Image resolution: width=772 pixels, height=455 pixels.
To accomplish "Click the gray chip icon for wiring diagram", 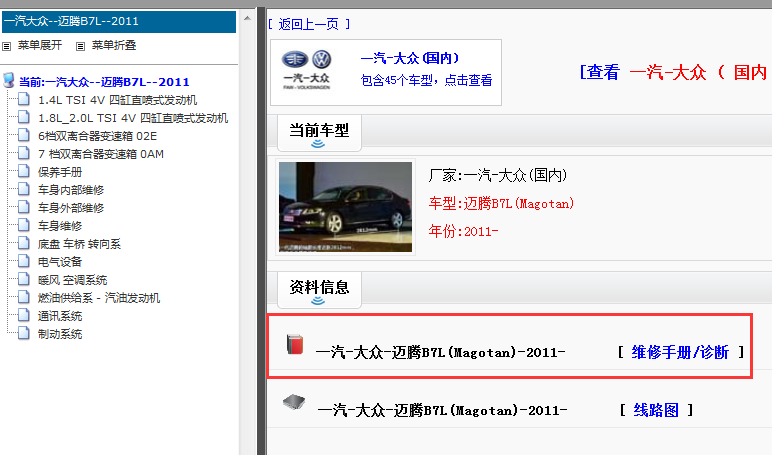I will pyautogui.click(x=294, y=402).
